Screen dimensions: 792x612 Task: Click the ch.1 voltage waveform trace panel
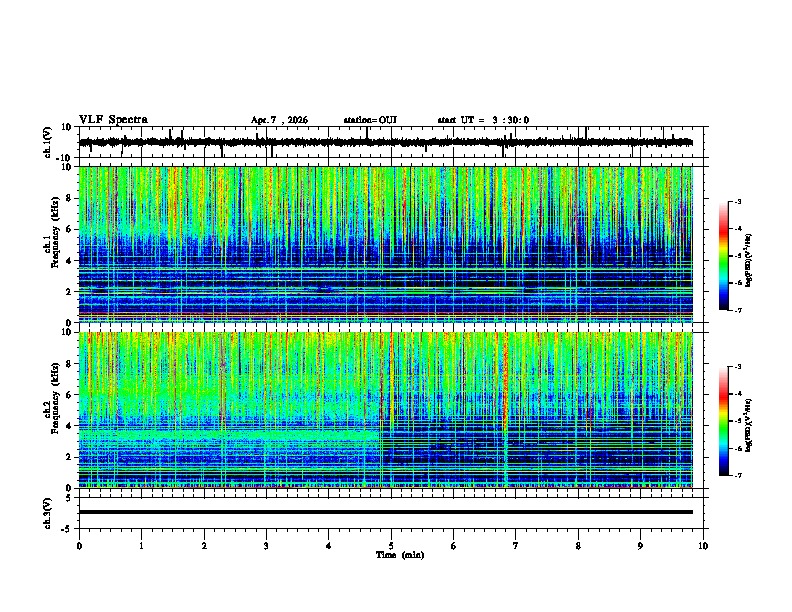point(390,142)
